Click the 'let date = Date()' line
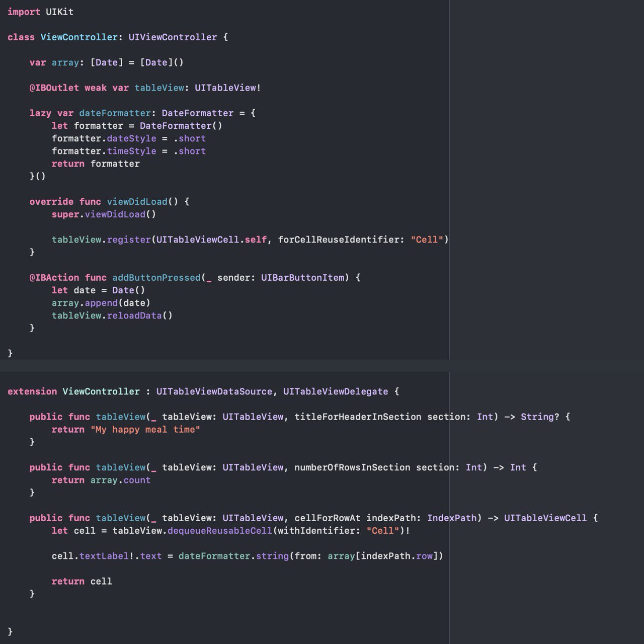644x644 pixels. tap(98, 290)
